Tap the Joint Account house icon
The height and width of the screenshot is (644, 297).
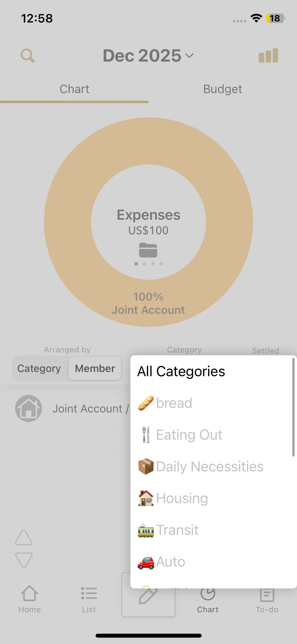[29, 408]
